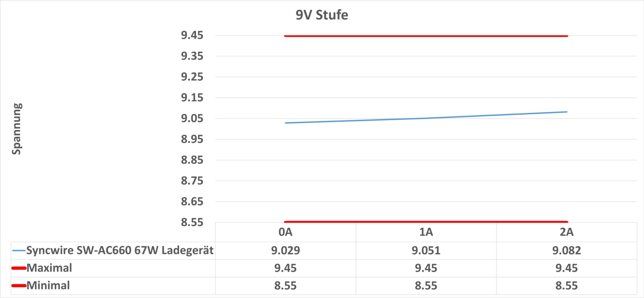Screen dimensions: 644x298
Task: Click the blue Syncwire data line in chart
Action: [x=426, y=118]
